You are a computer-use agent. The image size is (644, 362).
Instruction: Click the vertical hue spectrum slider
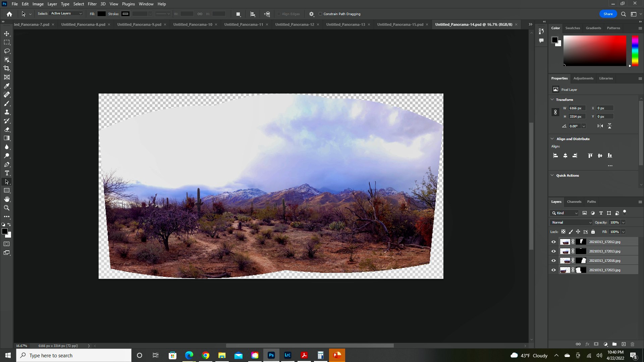coord(635,50)
